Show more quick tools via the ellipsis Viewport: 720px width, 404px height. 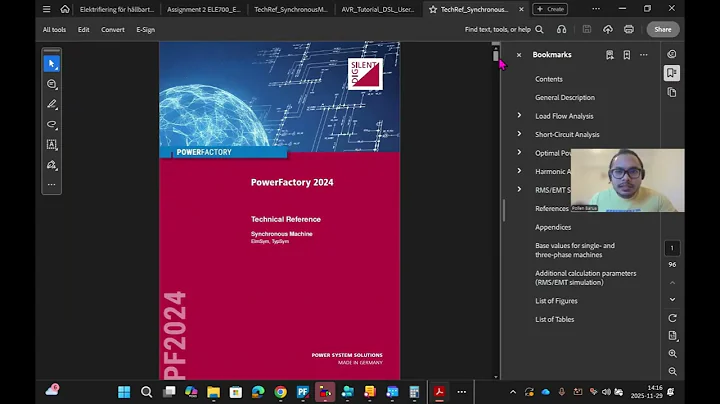[51, 185]
